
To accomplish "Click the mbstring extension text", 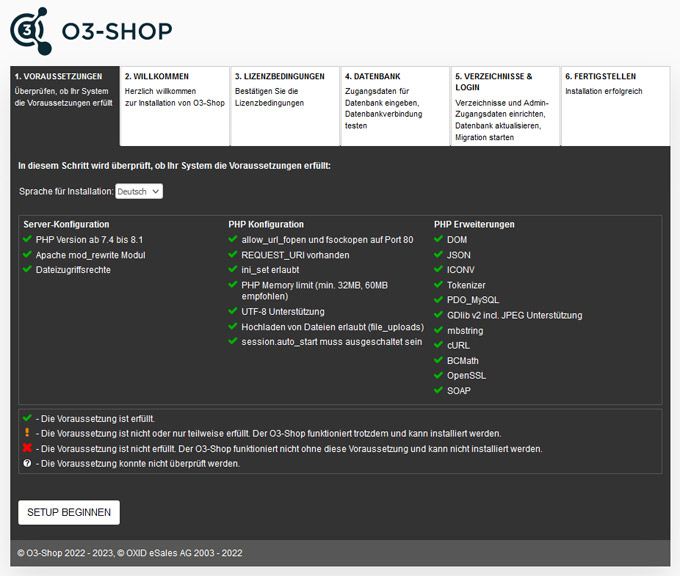I will tap(465, 331).
